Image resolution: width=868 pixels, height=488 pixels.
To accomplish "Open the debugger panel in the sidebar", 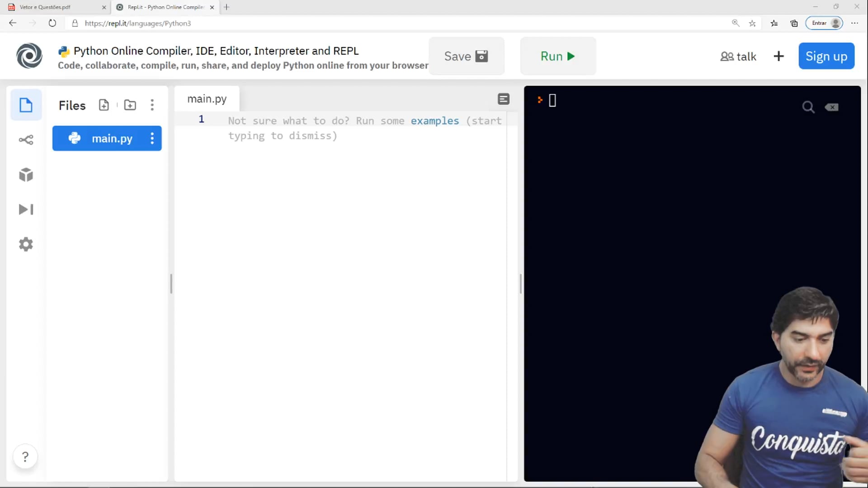I will pos(26,209).
